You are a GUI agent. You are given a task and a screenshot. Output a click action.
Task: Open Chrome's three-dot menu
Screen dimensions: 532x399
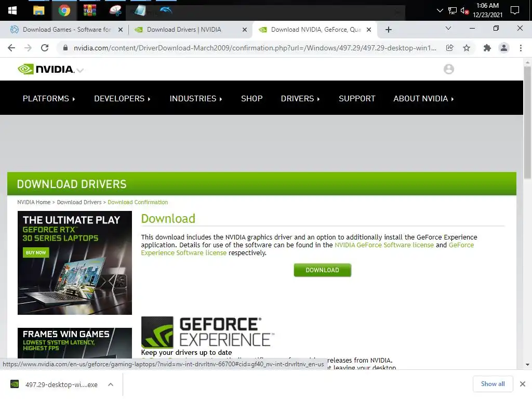coord(521,48)
